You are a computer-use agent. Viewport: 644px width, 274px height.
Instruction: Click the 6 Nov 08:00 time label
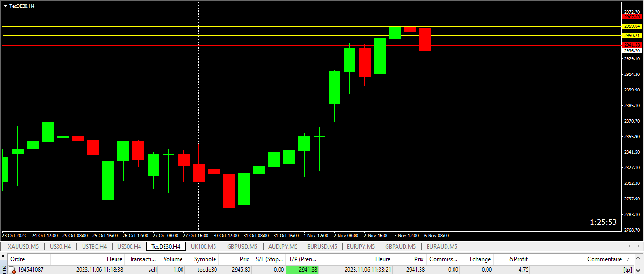437,235
